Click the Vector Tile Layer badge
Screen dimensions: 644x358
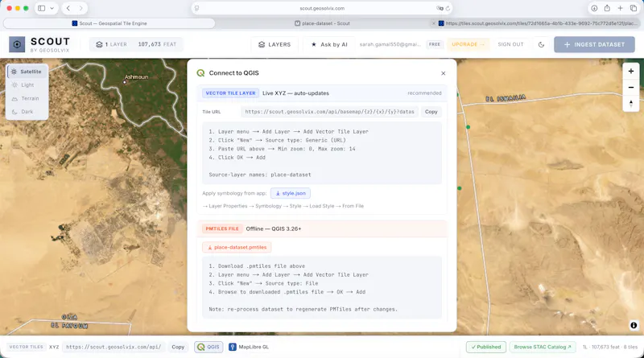[x=230, y=93]
